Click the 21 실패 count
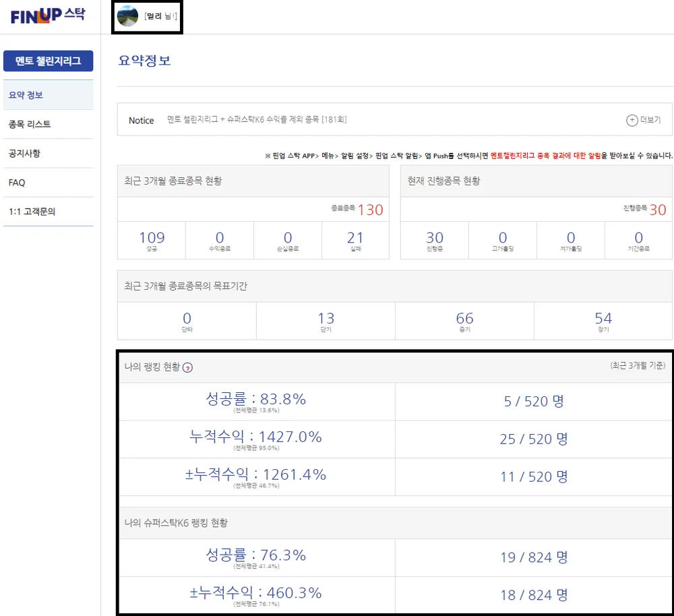 (x=355, y=239)
